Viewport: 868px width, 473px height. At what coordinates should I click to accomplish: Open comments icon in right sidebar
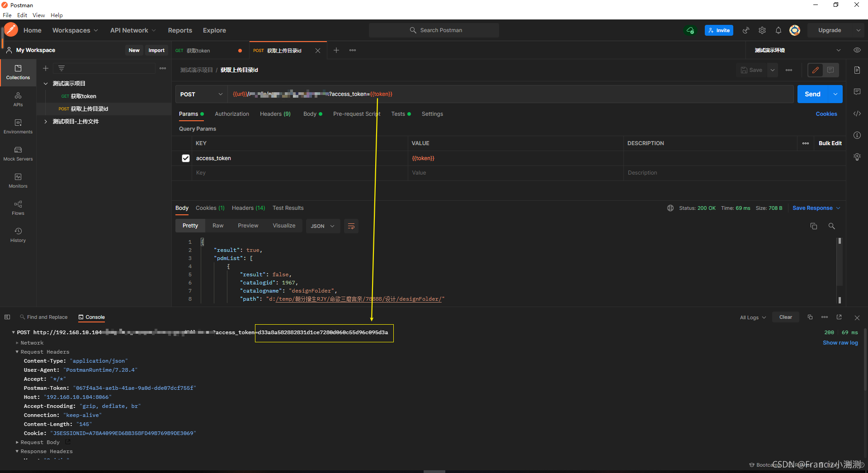pos(857,92)
